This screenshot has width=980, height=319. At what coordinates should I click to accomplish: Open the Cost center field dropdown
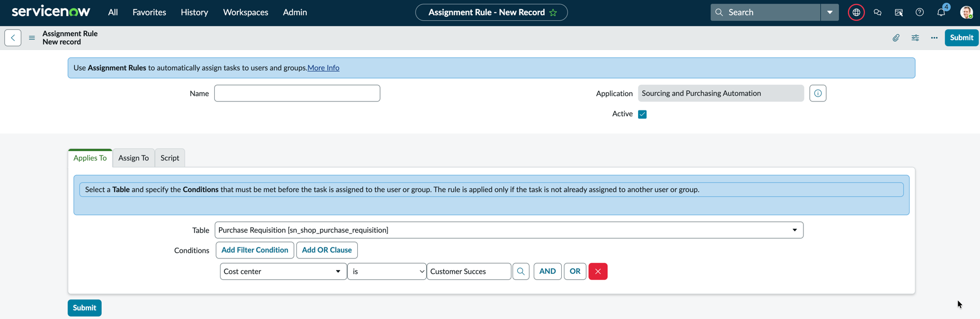coord(283,271)
